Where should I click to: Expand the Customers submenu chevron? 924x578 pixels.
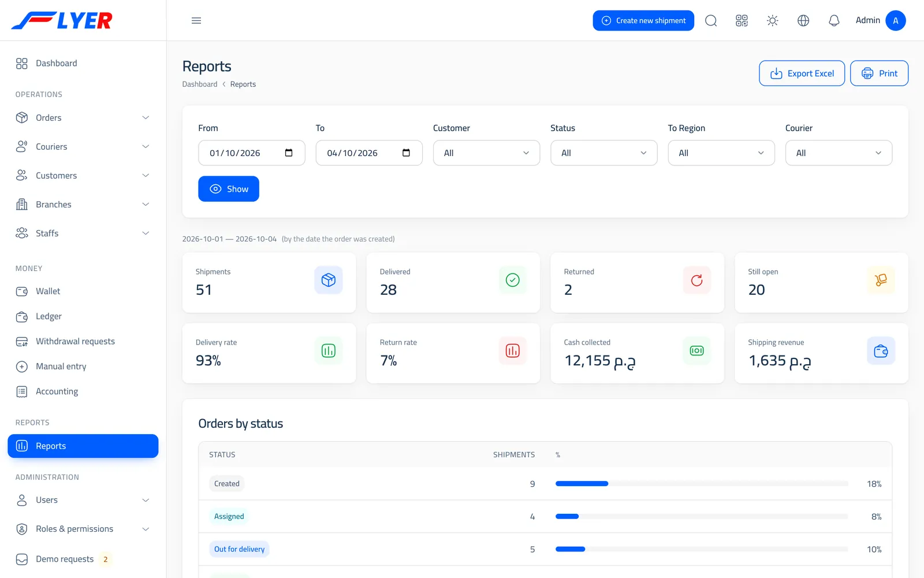pyautogui.click(x=146, y=176)
